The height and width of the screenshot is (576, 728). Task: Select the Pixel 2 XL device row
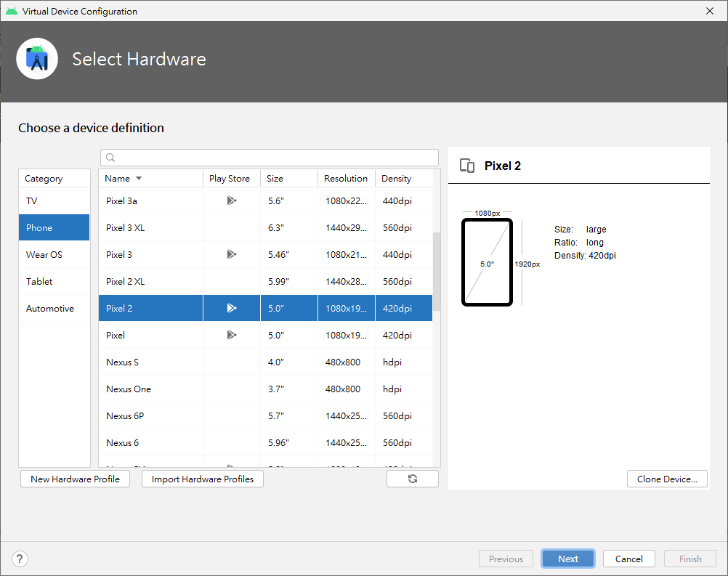(x=266, y=281)
